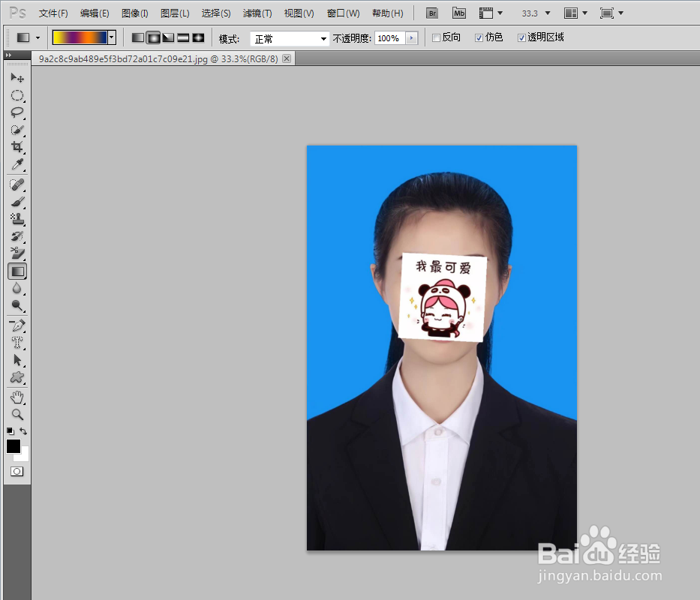Launch Adobe Bridge via Br button
This screenshot has height=600, width=700.
click(431, 13)
